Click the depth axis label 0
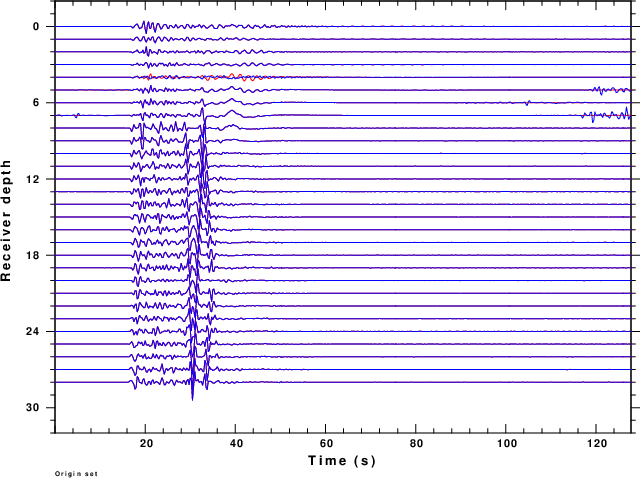This screenshot has height=478, width=640. 36,27
